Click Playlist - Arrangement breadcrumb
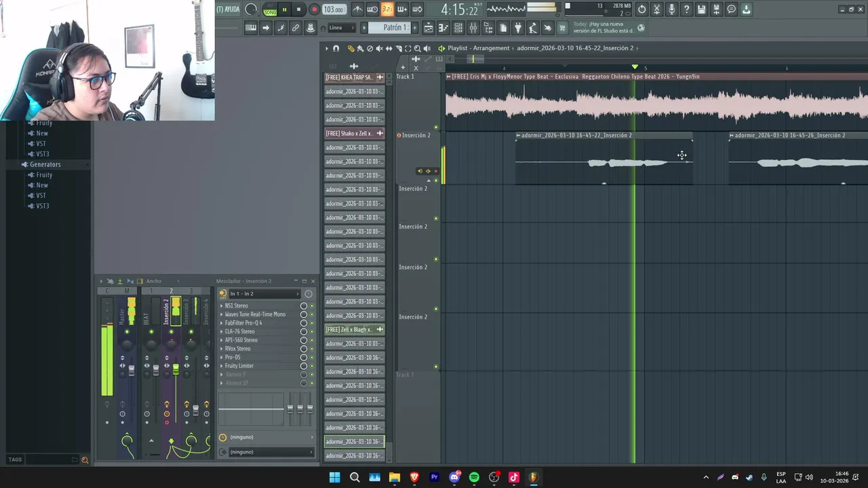 [478, 48]
